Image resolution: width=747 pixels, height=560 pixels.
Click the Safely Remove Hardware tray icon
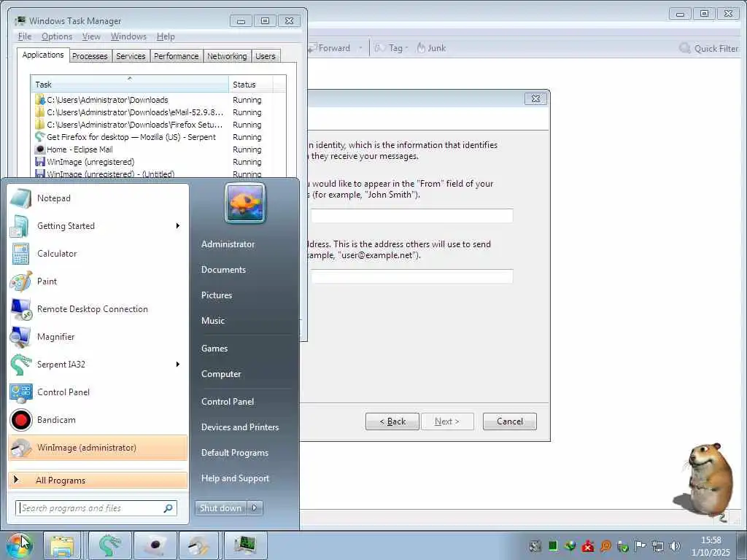click(623, 546)
